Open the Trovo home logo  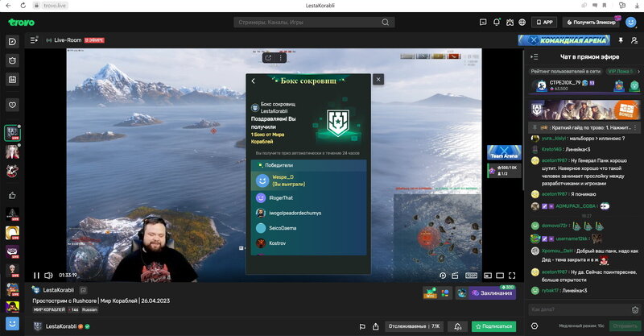(22, 22)
